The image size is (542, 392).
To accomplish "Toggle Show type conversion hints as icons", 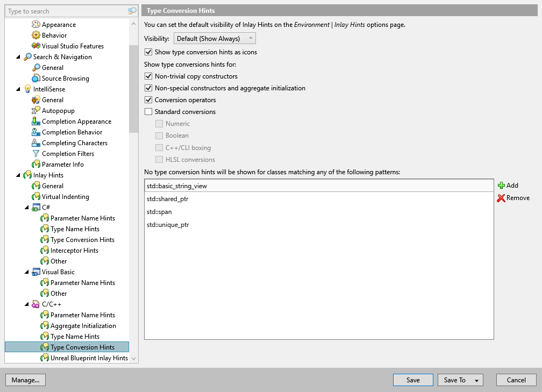I will [148, 52].
